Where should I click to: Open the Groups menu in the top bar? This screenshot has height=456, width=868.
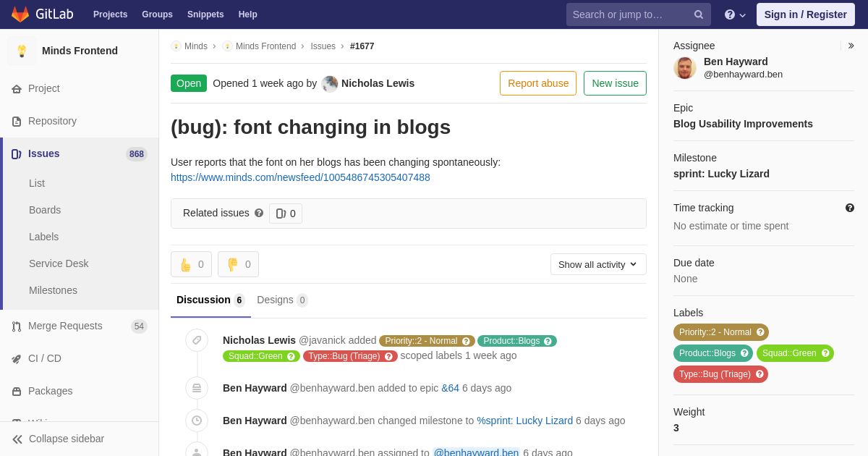click(x=157, y=14)
